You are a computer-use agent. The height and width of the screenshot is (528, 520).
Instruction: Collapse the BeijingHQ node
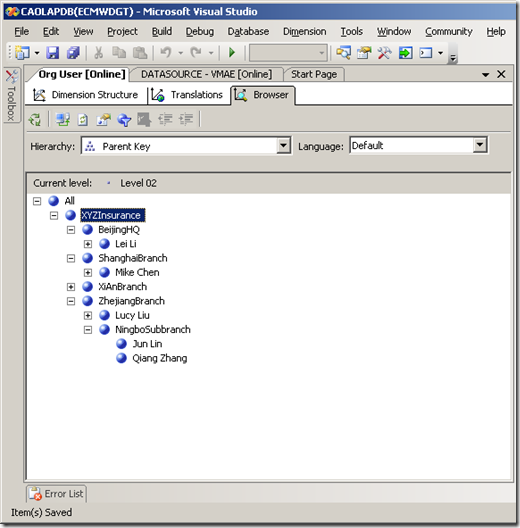coord(71,230)
